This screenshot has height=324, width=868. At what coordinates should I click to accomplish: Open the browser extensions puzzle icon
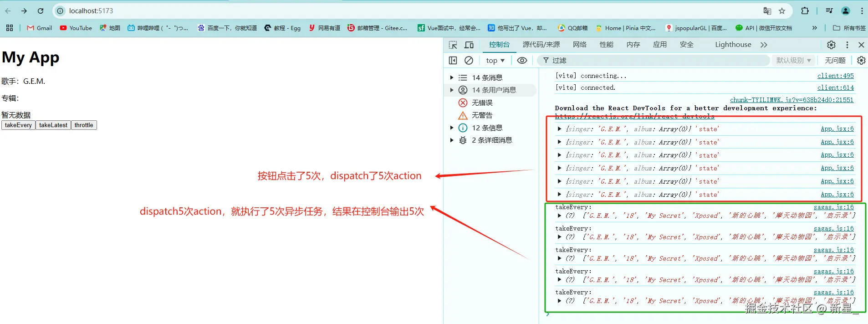[805, 11]
